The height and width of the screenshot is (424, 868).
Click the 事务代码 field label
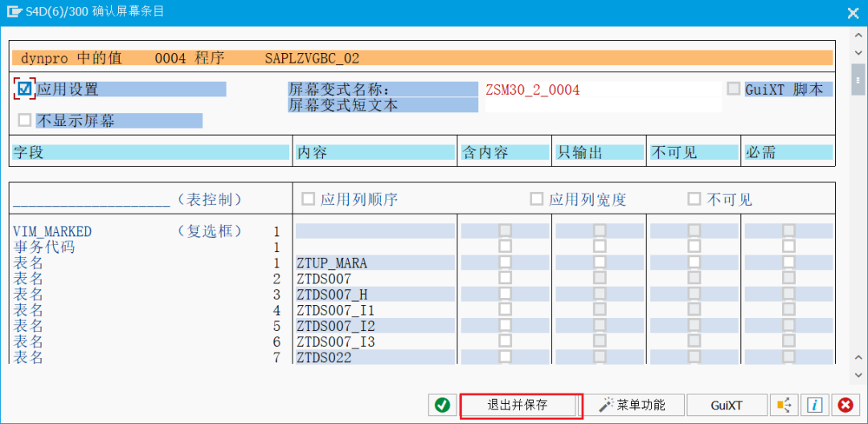pos(43,247)
